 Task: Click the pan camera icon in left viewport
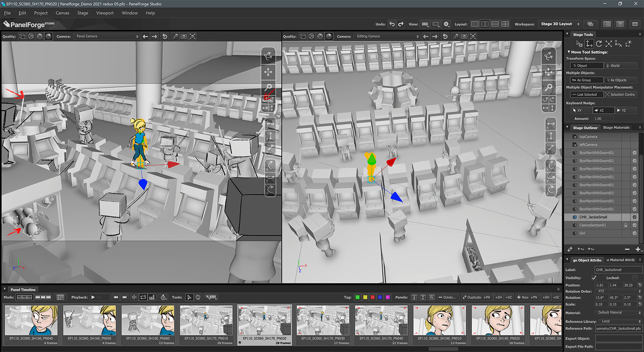pos(268,72)
